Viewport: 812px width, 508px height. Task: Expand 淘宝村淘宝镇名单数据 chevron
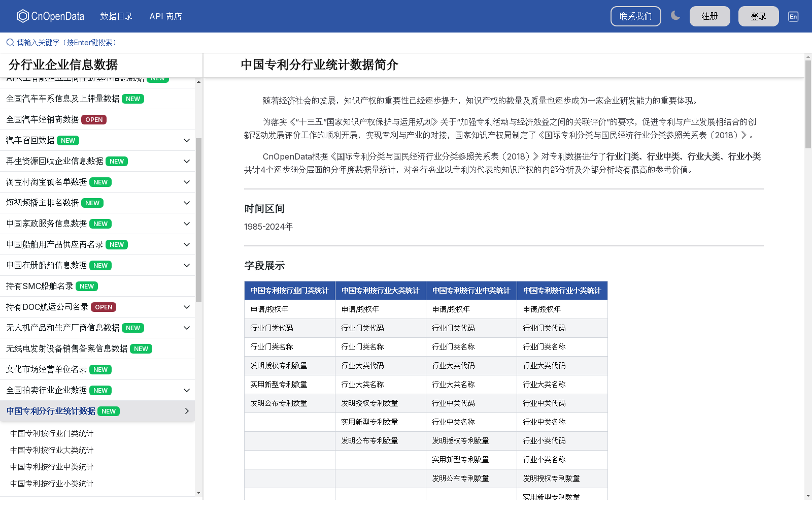[x=187, y=182]
